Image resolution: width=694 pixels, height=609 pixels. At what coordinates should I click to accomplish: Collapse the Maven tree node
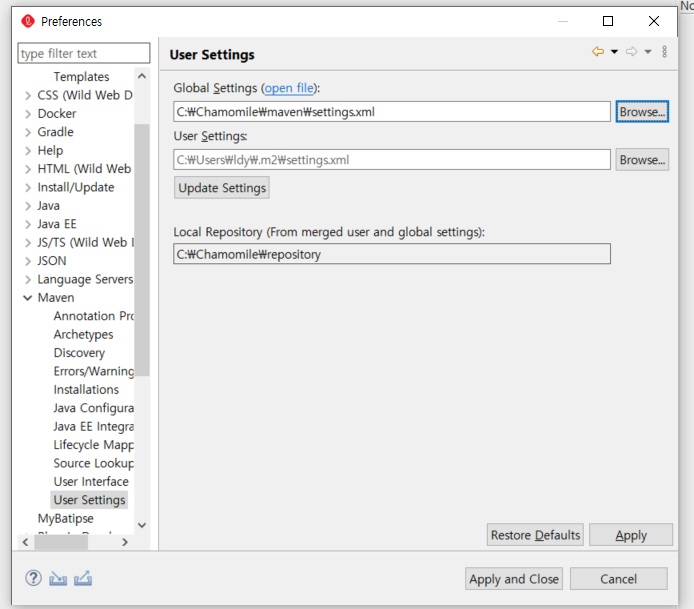coord(28,298)
